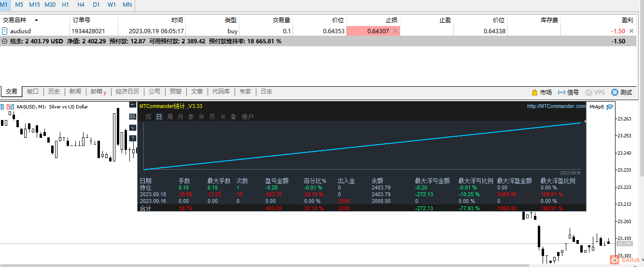Screen dimensions: 644x267
Task: Open the 敞口 tab
Action: (33, 92)
